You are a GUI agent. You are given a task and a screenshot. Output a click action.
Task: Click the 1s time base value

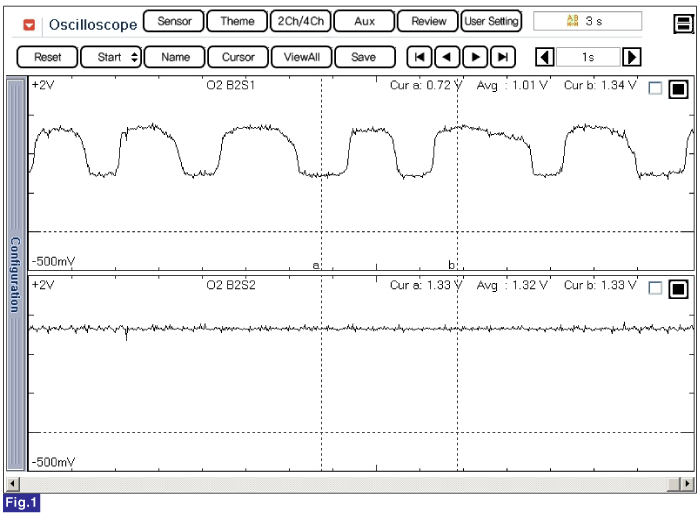click(x=588, y=57)
